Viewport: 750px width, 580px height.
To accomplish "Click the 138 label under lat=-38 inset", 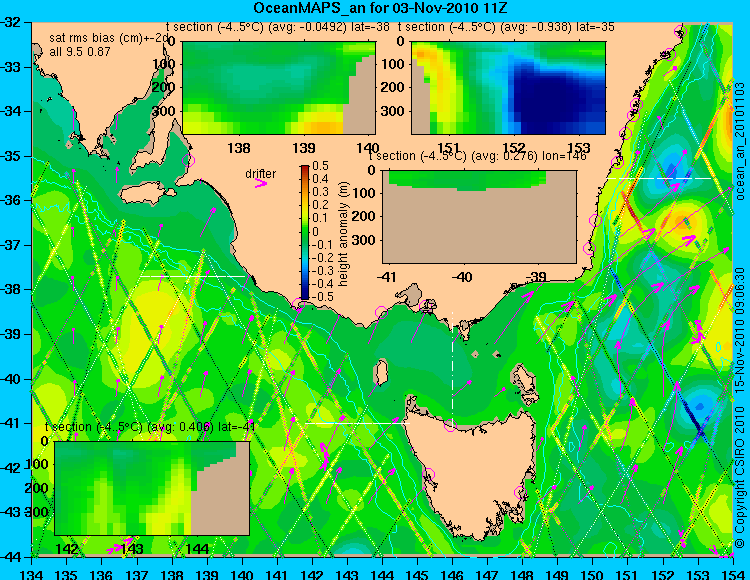I will (239, 148).
